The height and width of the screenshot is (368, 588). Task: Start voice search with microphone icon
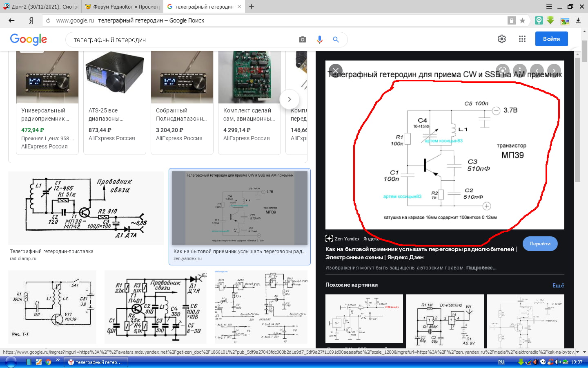pos(319,40)
